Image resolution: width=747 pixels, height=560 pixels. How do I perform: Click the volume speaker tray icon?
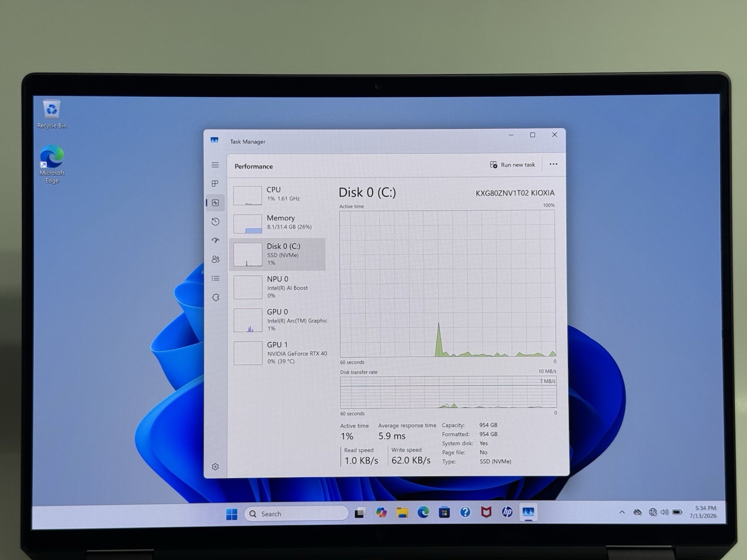[x=664, y=512]
